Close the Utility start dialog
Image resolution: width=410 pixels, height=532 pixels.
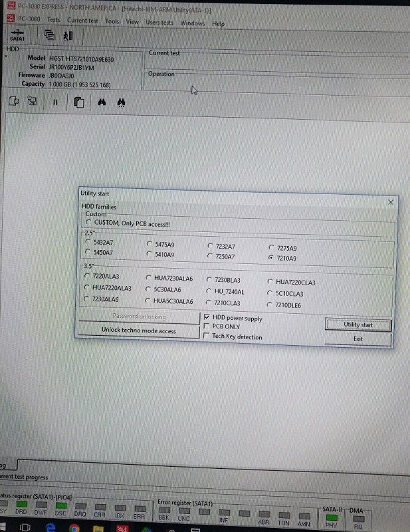coord(390,202)
